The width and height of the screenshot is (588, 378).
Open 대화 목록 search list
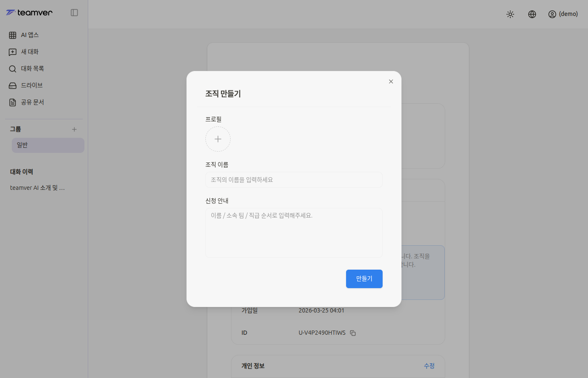pyautogui.click(x=32, y=68)
